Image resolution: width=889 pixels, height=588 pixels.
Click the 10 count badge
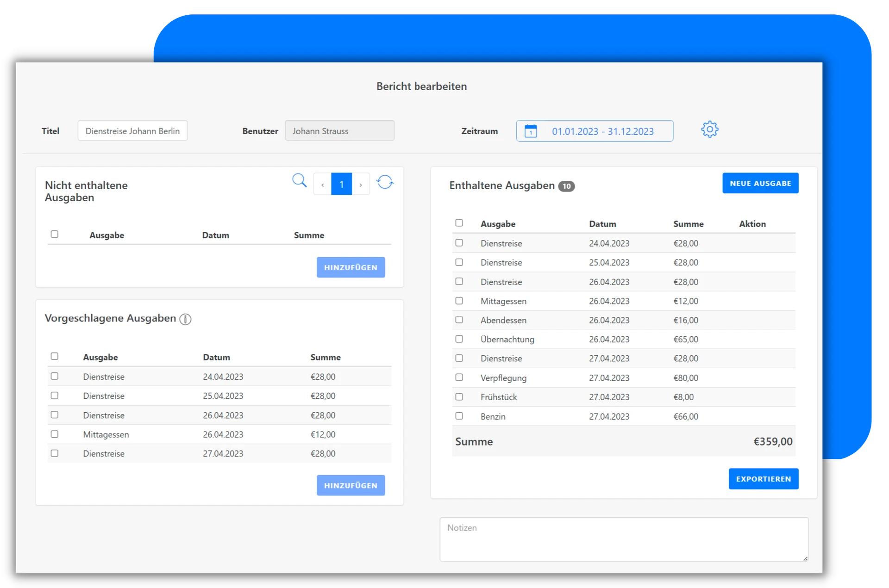[x=566, y=186]
